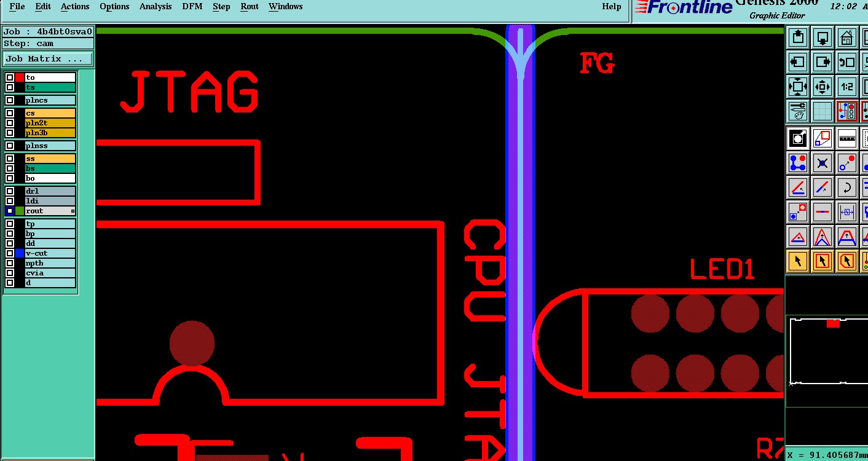868x461 pixels.
Task: Toggle the checkbox for layer cs
Action: coord(10,113)
